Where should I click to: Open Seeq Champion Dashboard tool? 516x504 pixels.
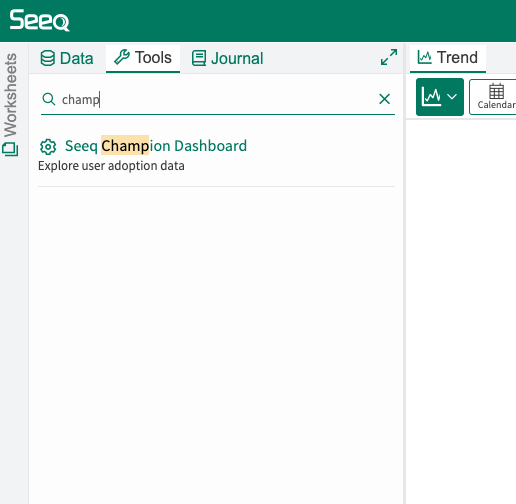pyautogui.click(x=156, y=146)
